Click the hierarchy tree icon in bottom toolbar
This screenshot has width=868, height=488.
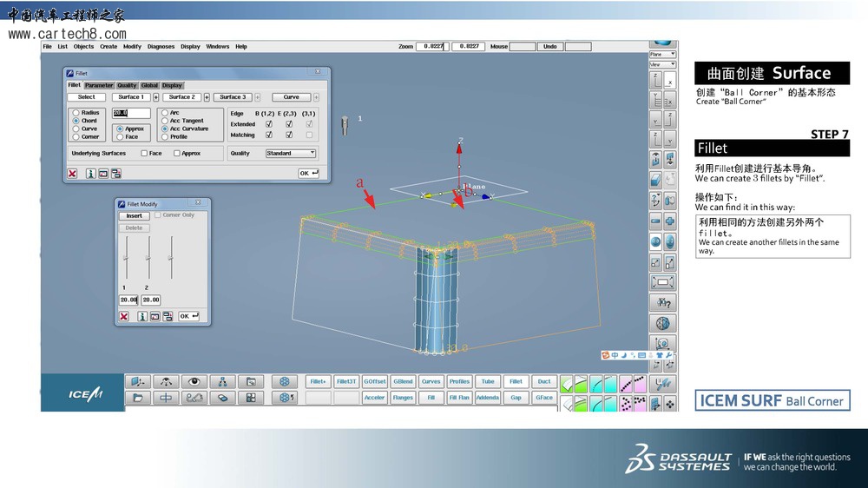(222, 381)
